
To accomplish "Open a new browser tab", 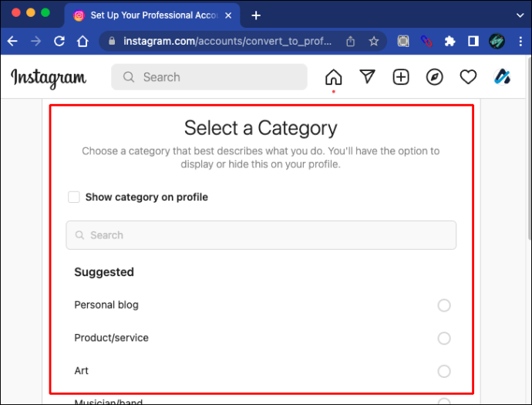I will (256, 15).
